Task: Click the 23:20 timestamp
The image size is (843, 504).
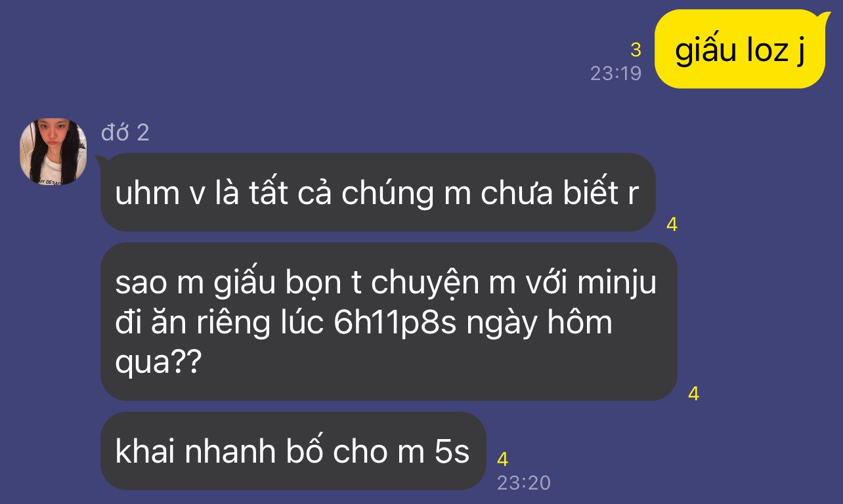Action: 523,483
